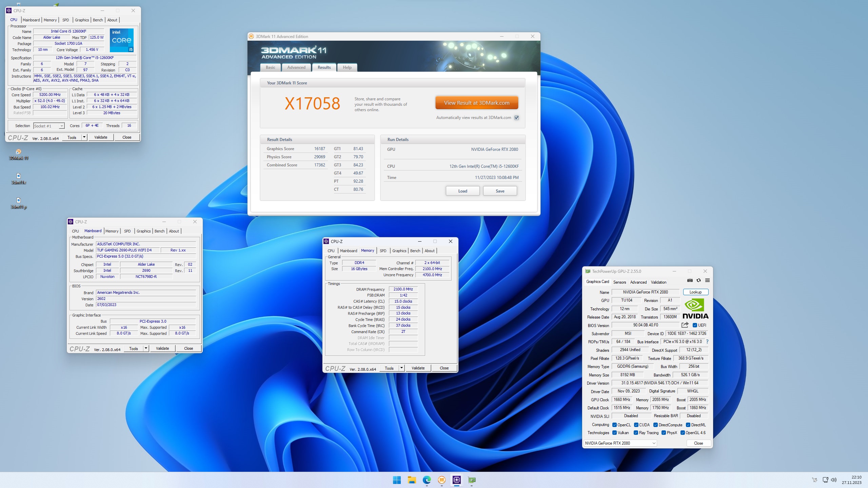868x488 pixels.
Task: Click the 3DMark 11 taskbar icon
Action: [441, 480]
